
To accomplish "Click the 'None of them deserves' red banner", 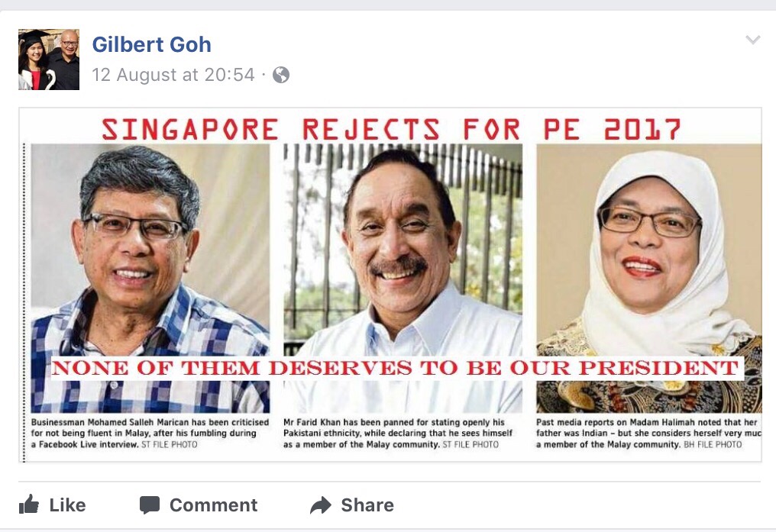I will 395,368.
